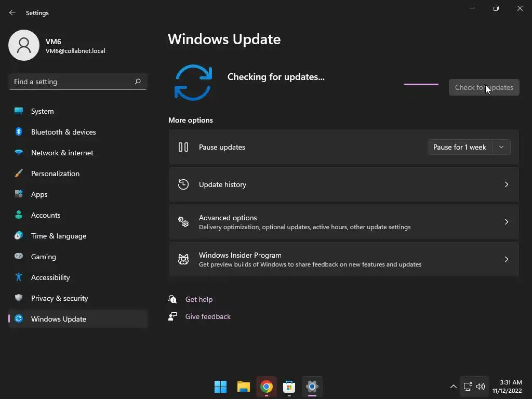The width and height of the screenshot is (532, 399).
Task: Click the VM6 user name
Action: [x=54, y=42]
